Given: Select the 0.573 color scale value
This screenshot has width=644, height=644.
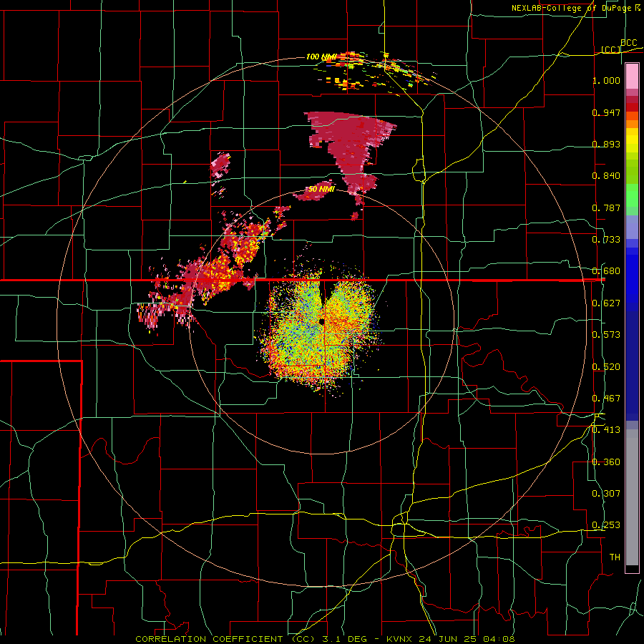Looking at the screenshot, I should pyautogui.click(x=606, y=335).
